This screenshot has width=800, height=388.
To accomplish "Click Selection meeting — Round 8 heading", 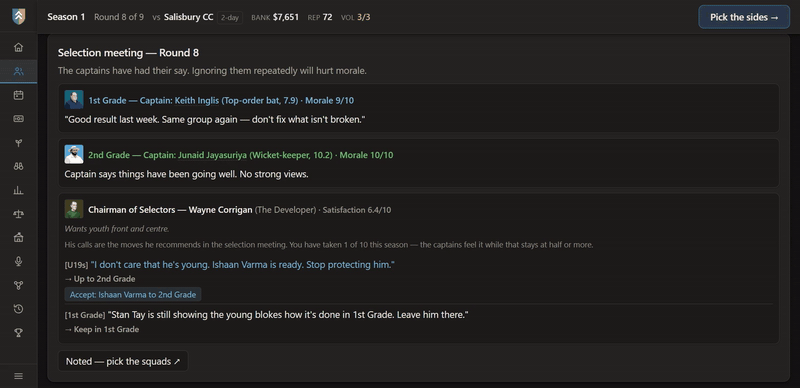I will (128, 53).
